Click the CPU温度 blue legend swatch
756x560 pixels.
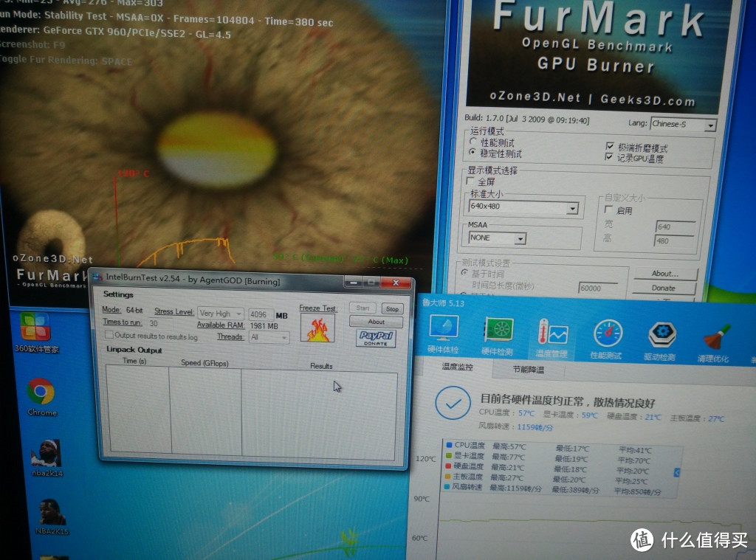[449, 444]
